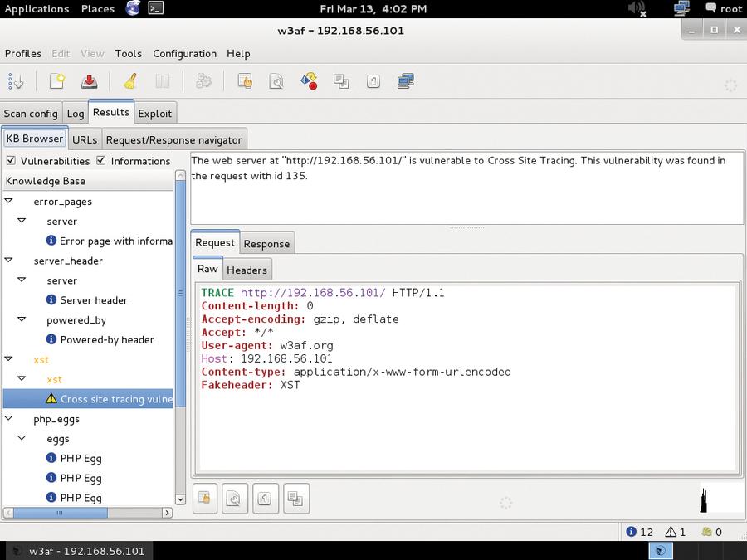The height and width of the screenshot is (560, 747).
Task: Click the Knowledge Base column header
Action: tap(88, 181)
